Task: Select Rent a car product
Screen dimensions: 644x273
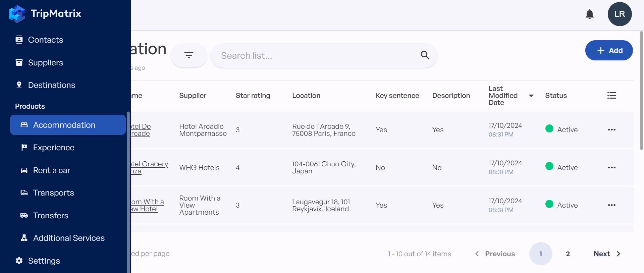Action: tap(51, 170)
